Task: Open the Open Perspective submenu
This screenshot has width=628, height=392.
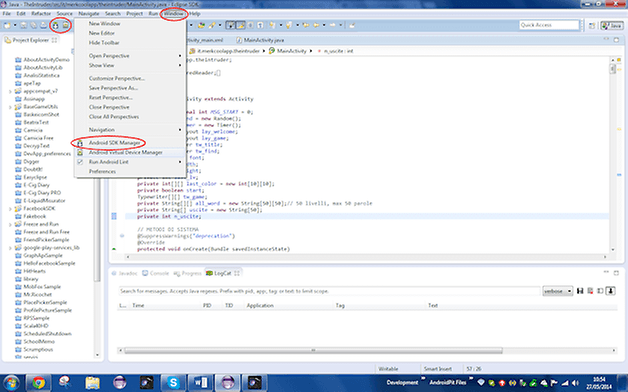Action: pos(130,56)
